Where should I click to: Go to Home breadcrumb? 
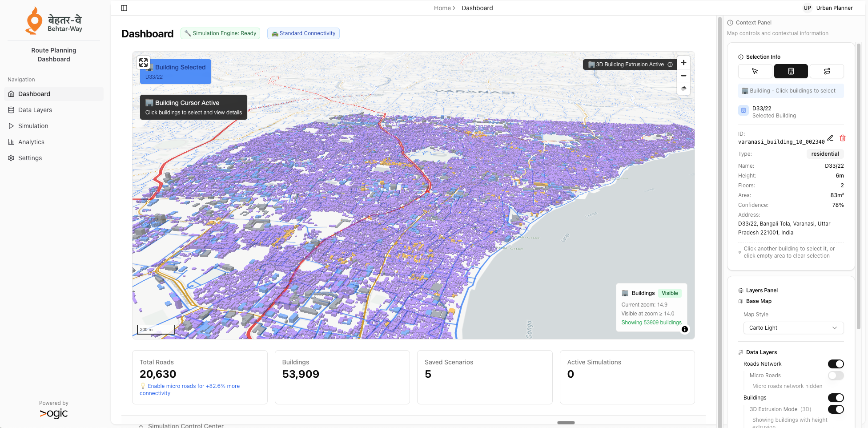tap(442, 8)
